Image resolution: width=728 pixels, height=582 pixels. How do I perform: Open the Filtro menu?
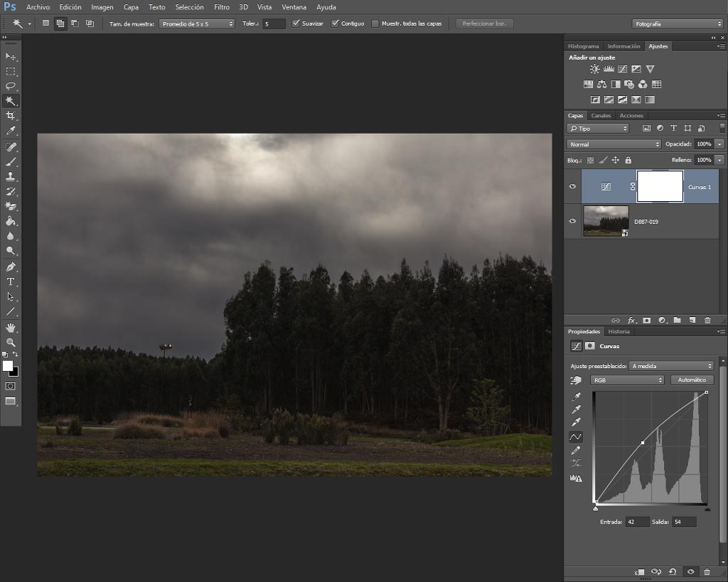(222, 7)
